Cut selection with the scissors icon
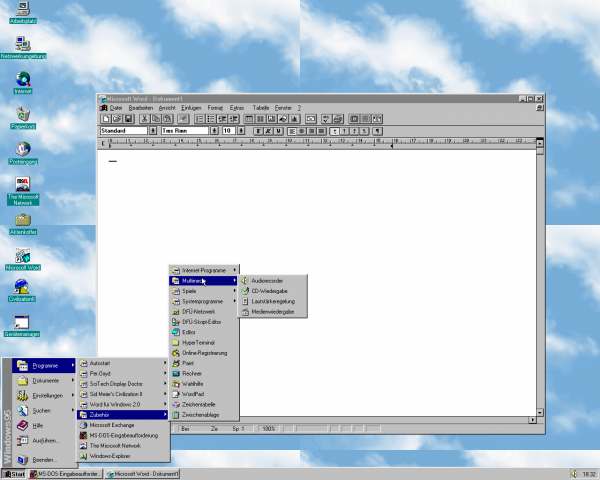The height and width of the screenshot is (480, 600). pyautogui.click(x=144, y=119)
